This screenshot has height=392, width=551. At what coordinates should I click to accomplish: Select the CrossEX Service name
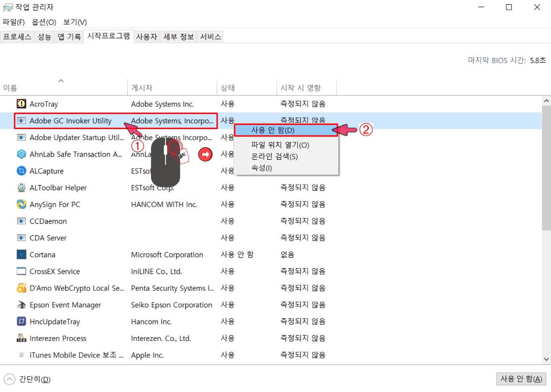pos(55,271)
